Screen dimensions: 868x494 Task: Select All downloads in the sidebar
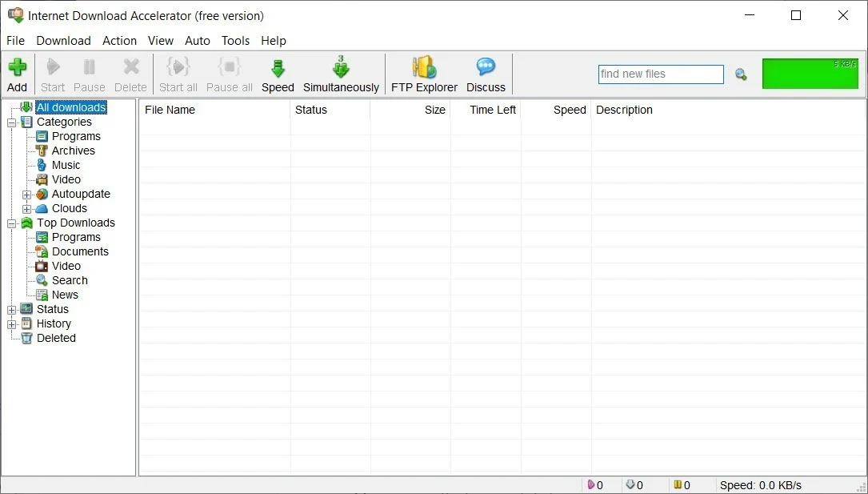70,106
